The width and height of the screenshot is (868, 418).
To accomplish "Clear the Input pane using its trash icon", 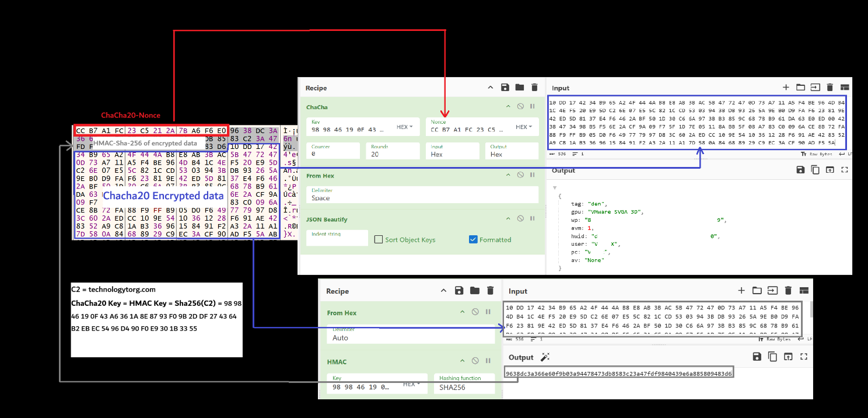I will point(829,86).
